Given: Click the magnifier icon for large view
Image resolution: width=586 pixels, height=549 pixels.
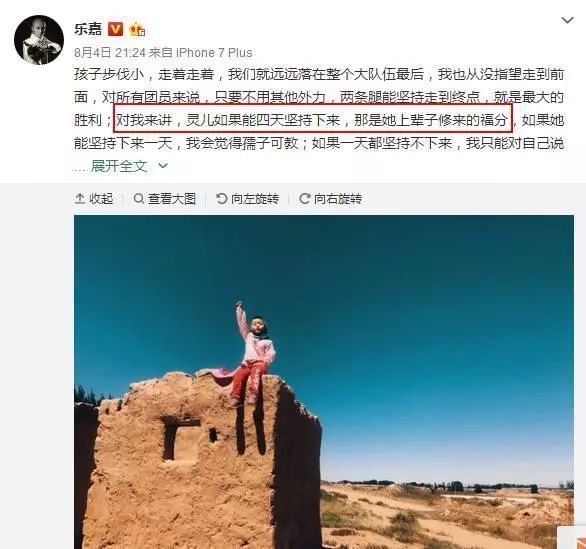Looking at the screenshot, I should 139,198.
